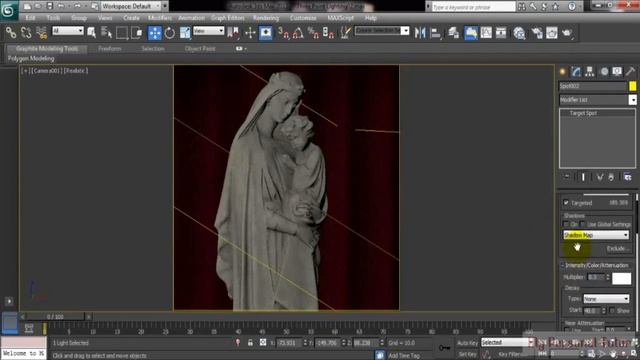
Task: Open the Shadow Map type dropdown
Action: (596, 235)
